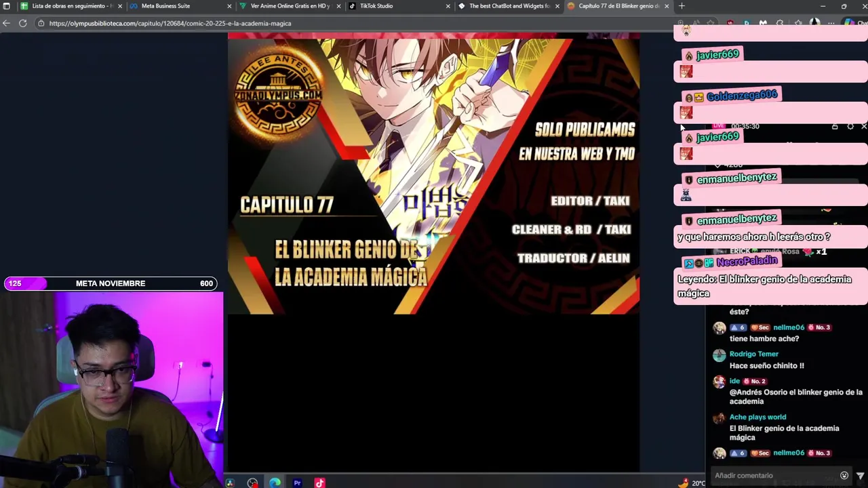Click username NecroPaladin in chat overlay
The width and height of the screenshot is (868, 488).
pyautogui.click(x=747, y=262)
